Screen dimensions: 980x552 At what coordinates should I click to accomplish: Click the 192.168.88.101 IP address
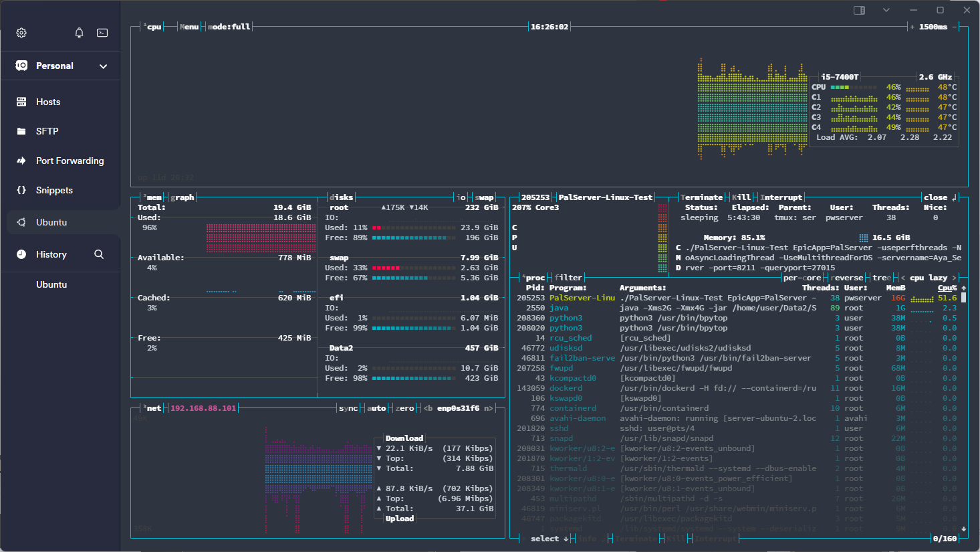coord(203,408)
